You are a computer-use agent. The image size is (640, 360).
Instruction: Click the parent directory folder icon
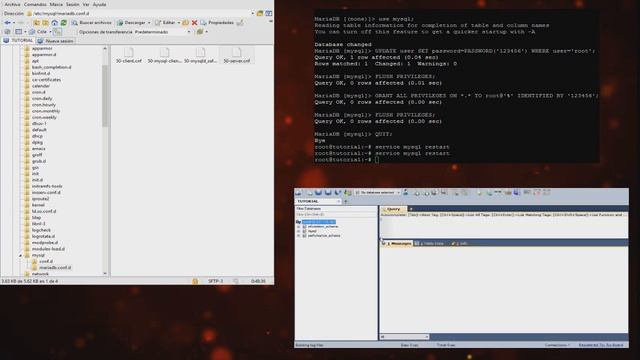pyautogui.click(x=36, y=23)
